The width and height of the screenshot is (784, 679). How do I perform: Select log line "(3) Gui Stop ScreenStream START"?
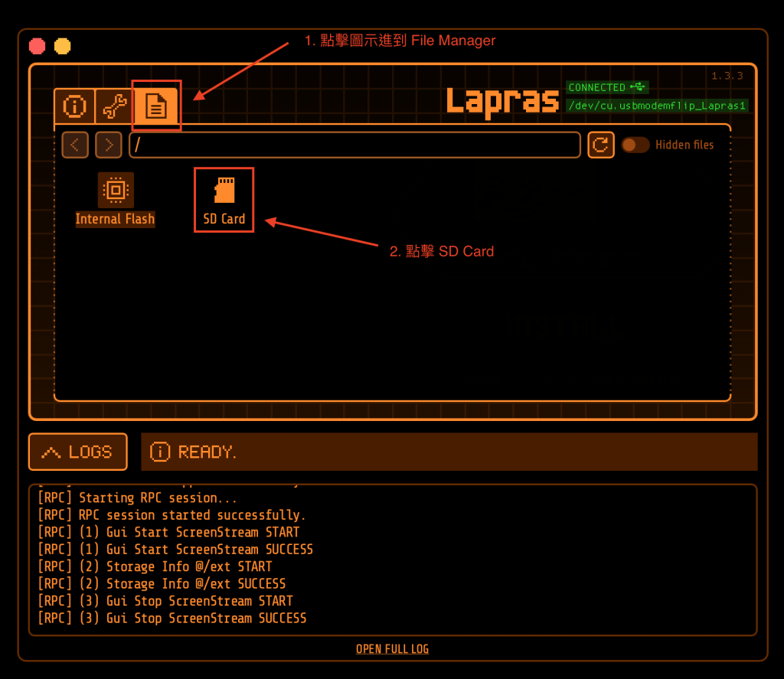165,601
